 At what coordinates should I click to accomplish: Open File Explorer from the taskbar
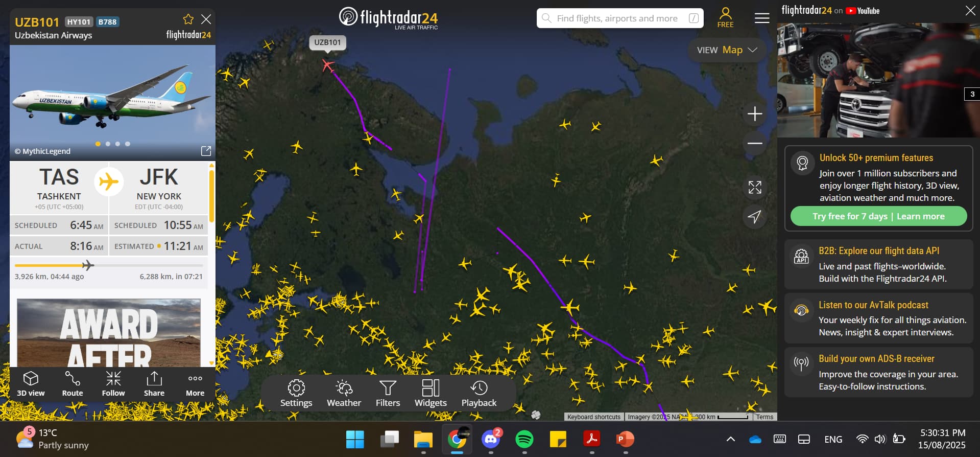coord(423,440)
